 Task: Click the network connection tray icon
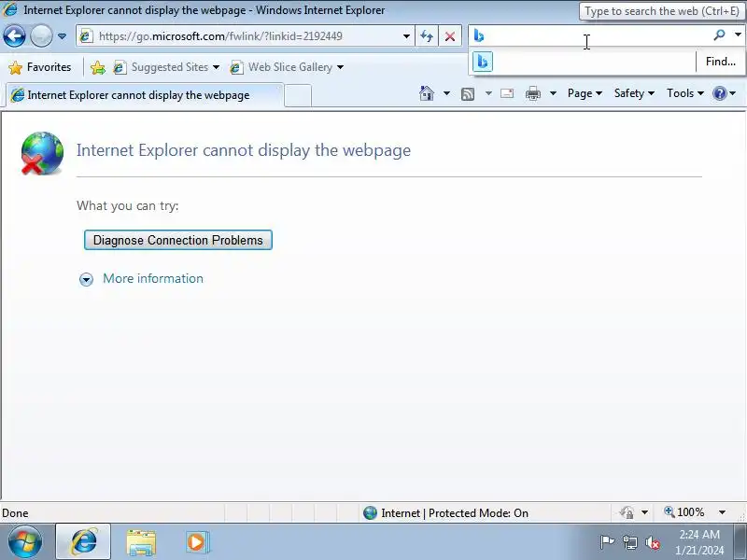(x=630, y=542)
